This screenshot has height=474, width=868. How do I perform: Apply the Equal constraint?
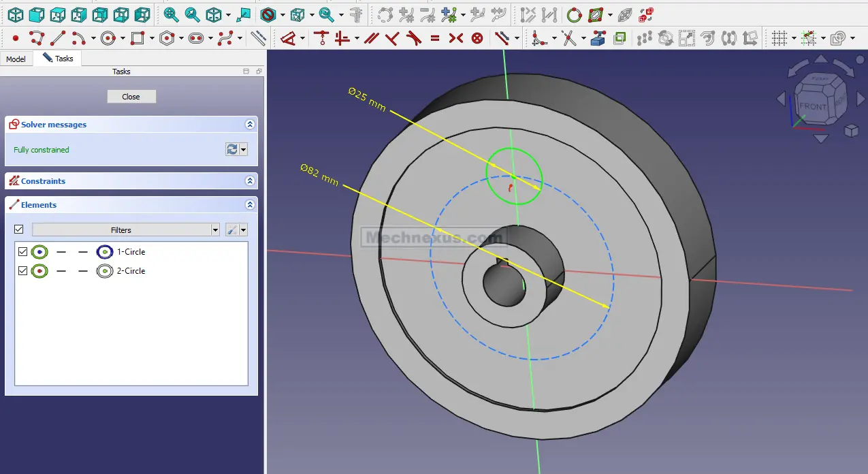[x=435, y=38]
